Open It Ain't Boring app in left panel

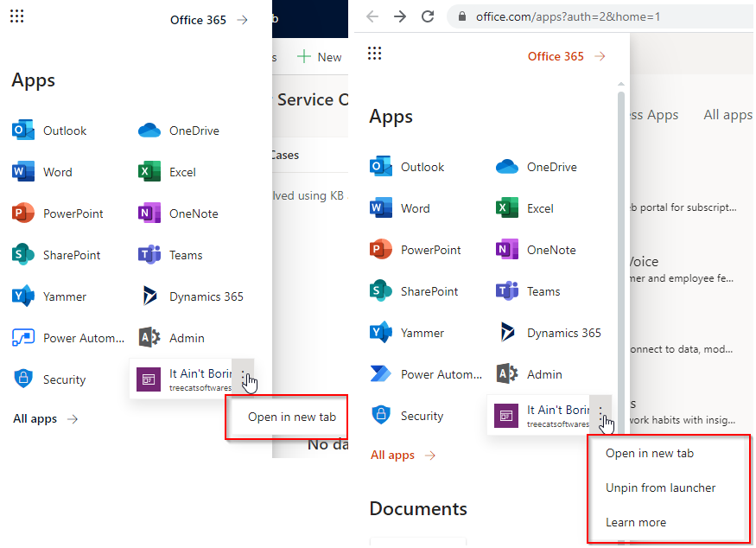(182, 379)
